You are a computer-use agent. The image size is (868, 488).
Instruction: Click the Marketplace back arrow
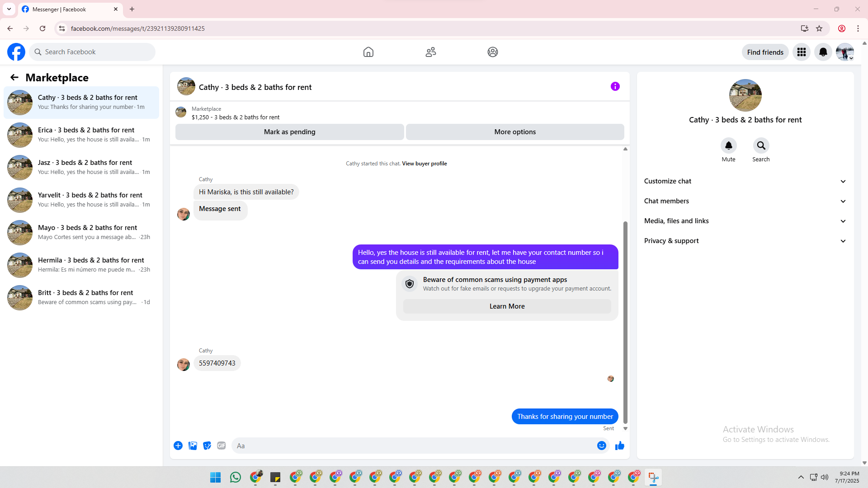click(x=14, y=77)
